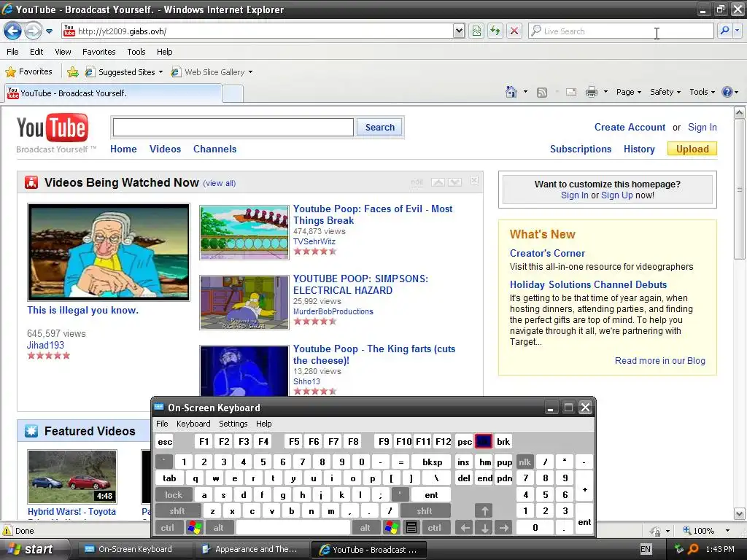Open Faces of Evil video thumbnail
Screen dimensions: 747x560
(244, 233)
